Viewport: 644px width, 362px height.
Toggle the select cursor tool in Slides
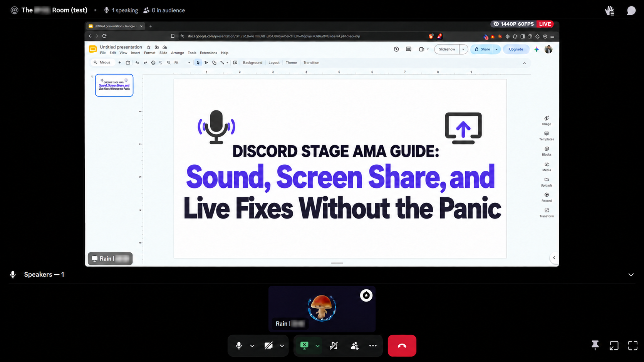[198, 63]
